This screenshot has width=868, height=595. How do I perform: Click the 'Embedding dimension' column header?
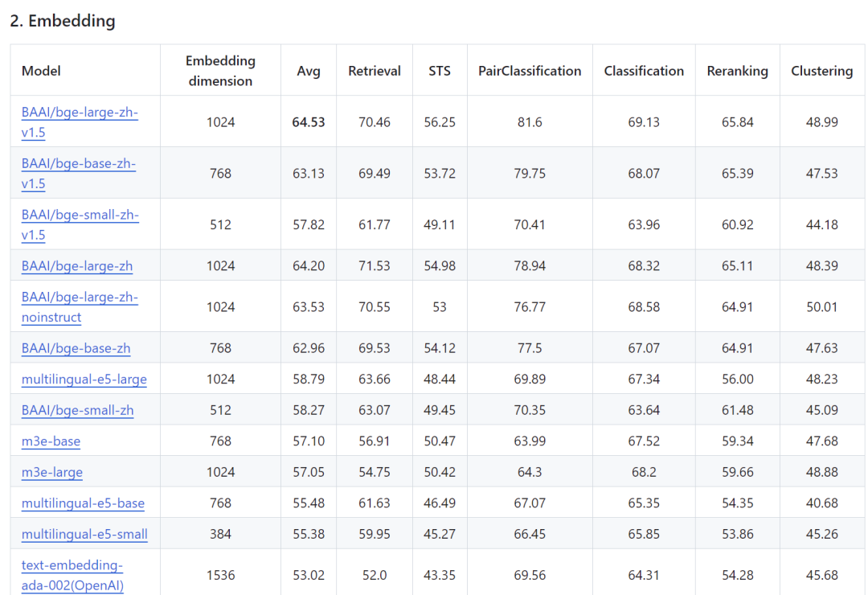(220, 71)
